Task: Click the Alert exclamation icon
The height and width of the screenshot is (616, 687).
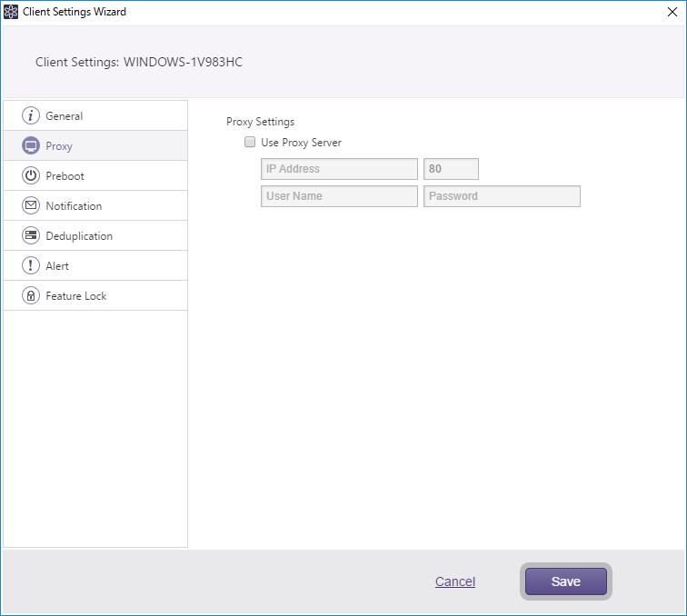Action: click(31, 265)
